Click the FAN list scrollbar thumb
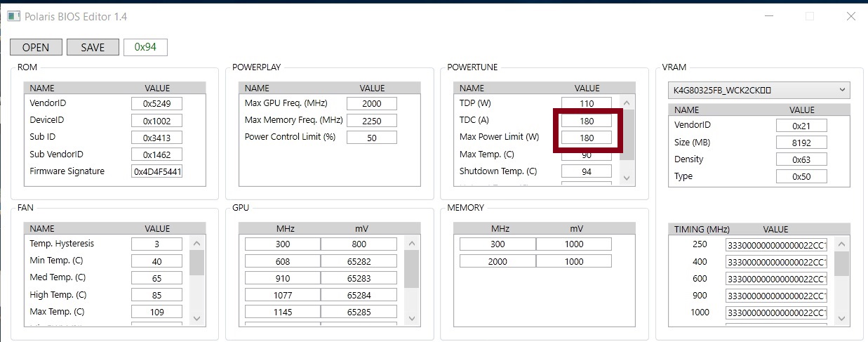This screenshot has height=342, width=868. pos(197,263)
